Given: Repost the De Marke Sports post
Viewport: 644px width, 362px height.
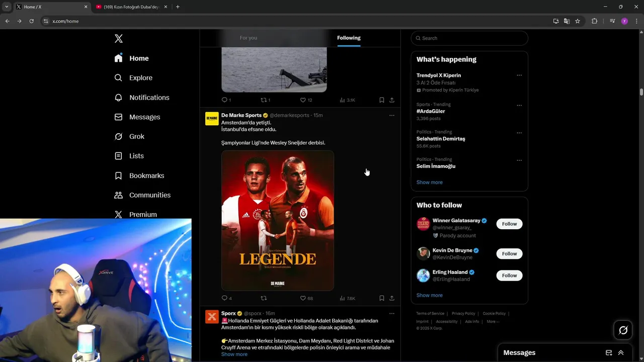Looking at the screenshot, I should [264, 298].
